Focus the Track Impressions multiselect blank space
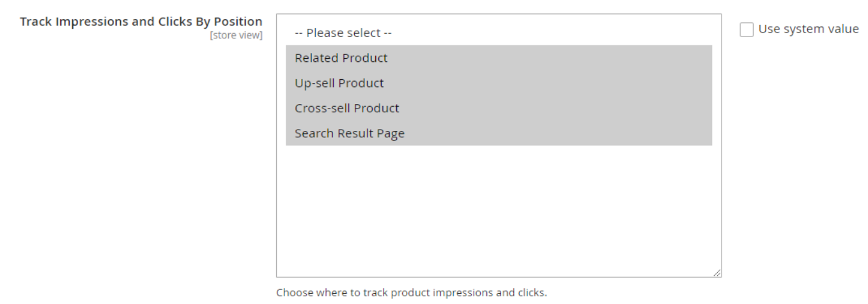Image resolution: width=868 pixels, height=304 pixels. tap(499, 211)
